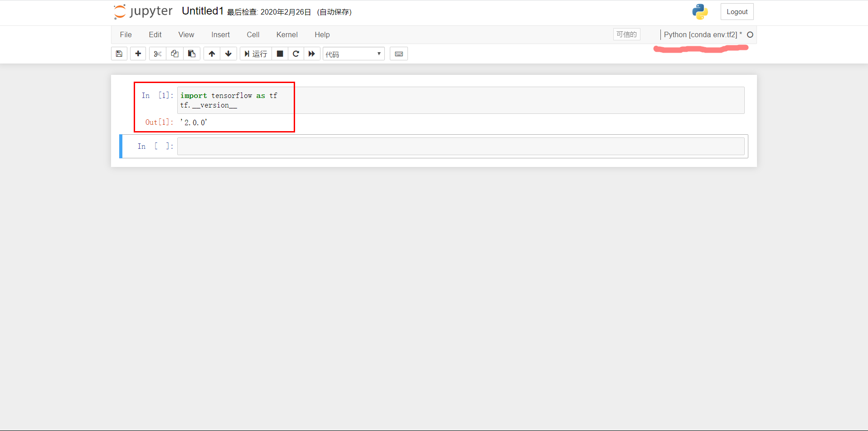Viewport: 868px width, 431px height.
Task: Open the Edit menu
Action: pyautogui.click(x=155, y=34)
